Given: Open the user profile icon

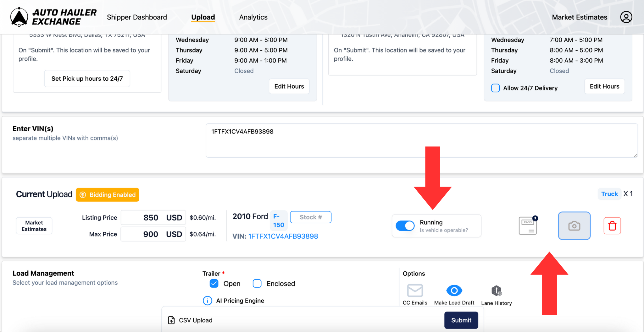Looking at the screenshot, I should (x=626, y=17).
